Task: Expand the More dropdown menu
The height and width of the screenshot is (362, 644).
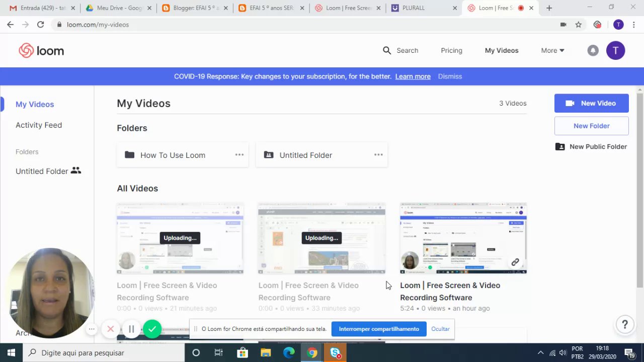Action: tap(552, 50)
